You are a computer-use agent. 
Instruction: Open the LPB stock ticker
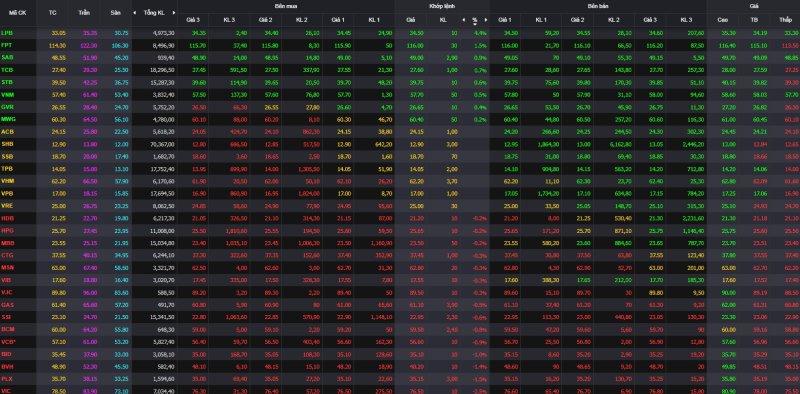coord(7,33)
